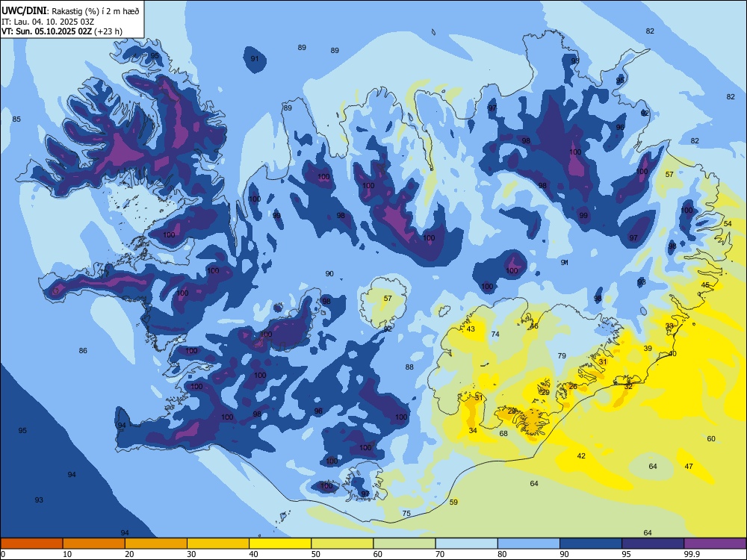Click the map value '45' on the east coast

point(706,284)
